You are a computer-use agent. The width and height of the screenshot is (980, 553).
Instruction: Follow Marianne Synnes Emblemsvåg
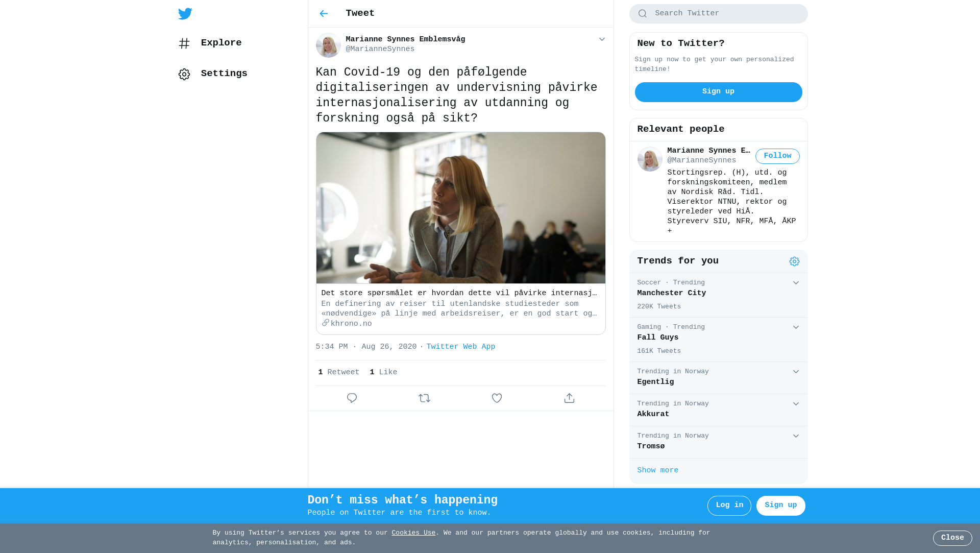tap(777, 156)
